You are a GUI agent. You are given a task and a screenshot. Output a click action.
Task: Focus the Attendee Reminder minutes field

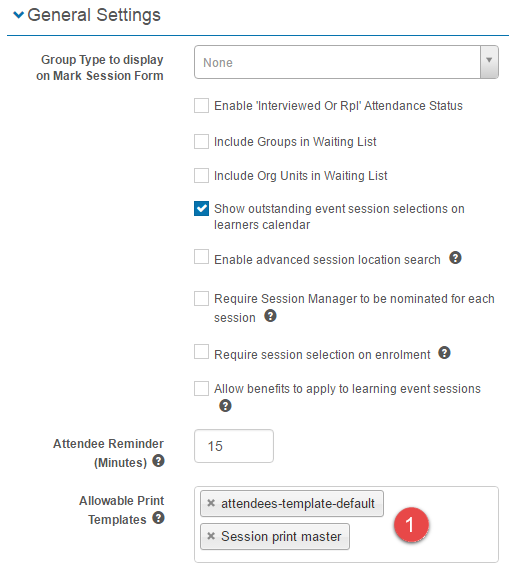234,446
